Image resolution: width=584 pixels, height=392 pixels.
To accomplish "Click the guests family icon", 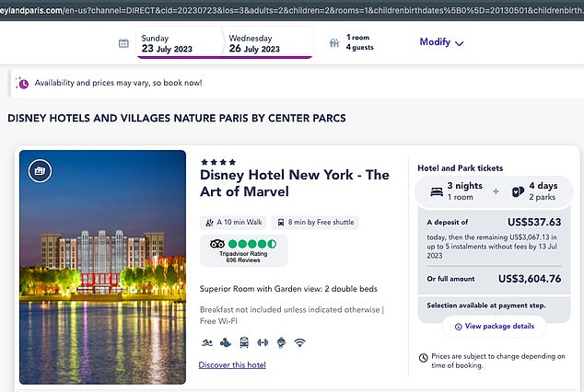I will coord(334,42).
